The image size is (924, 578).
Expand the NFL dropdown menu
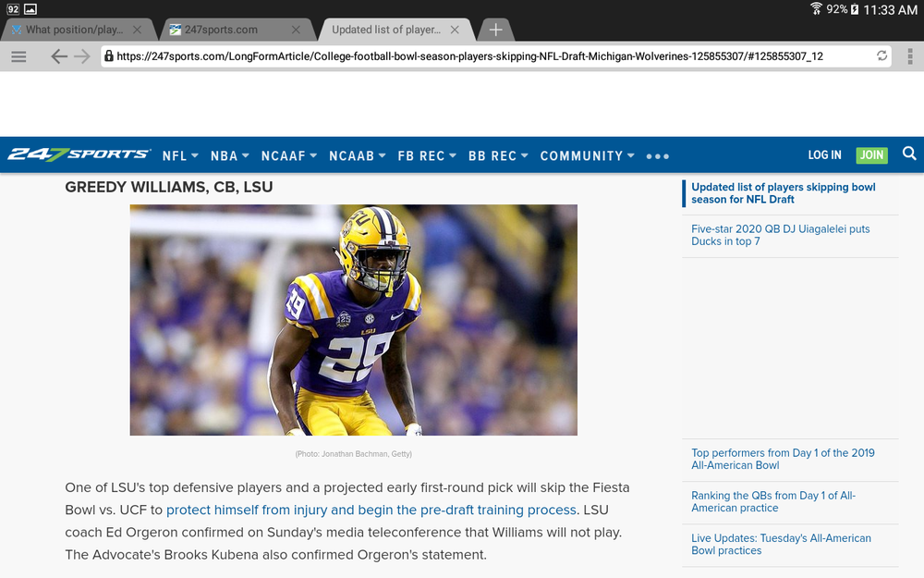[x=180, y=155]
